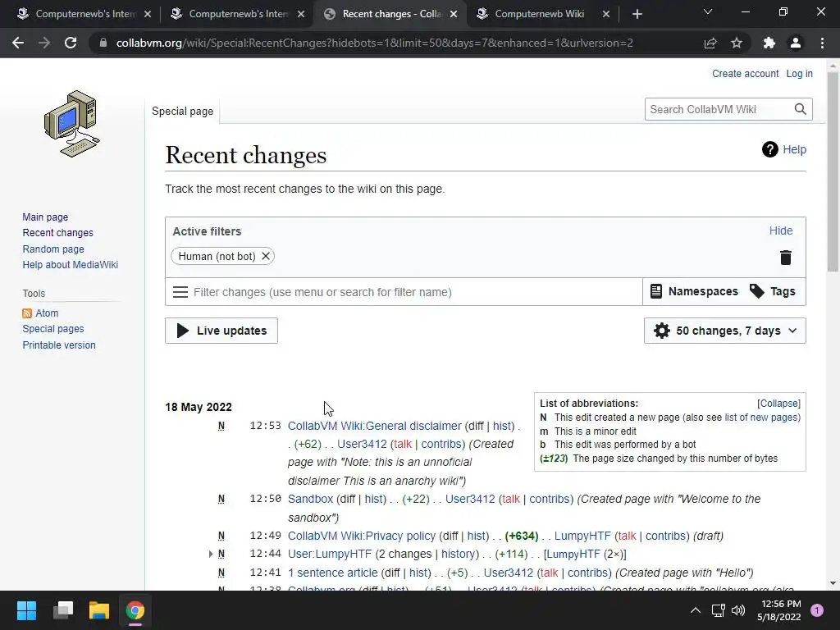Click the magnifier search icon
Viewport: 840px width, 630px height.
(x=800, y=109)
